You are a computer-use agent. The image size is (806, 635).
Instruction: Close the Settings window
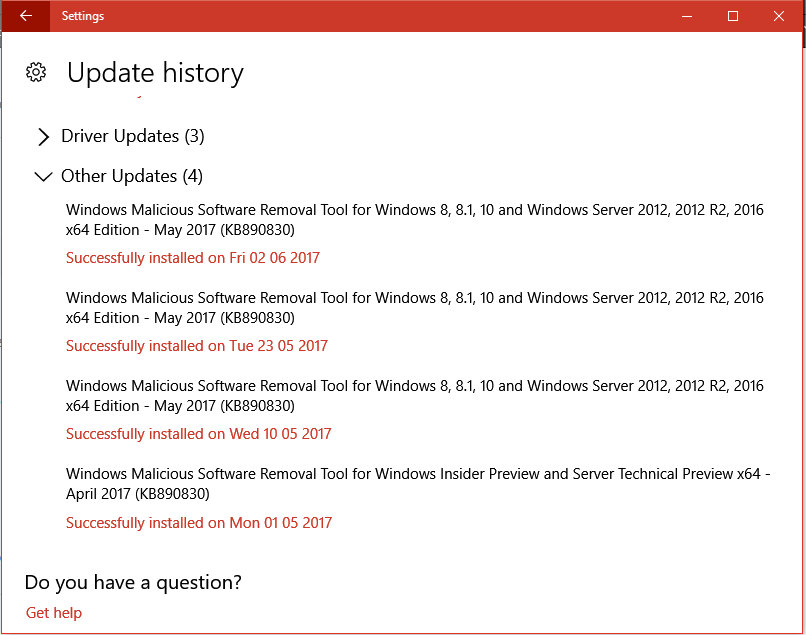(x=779, y=16)
